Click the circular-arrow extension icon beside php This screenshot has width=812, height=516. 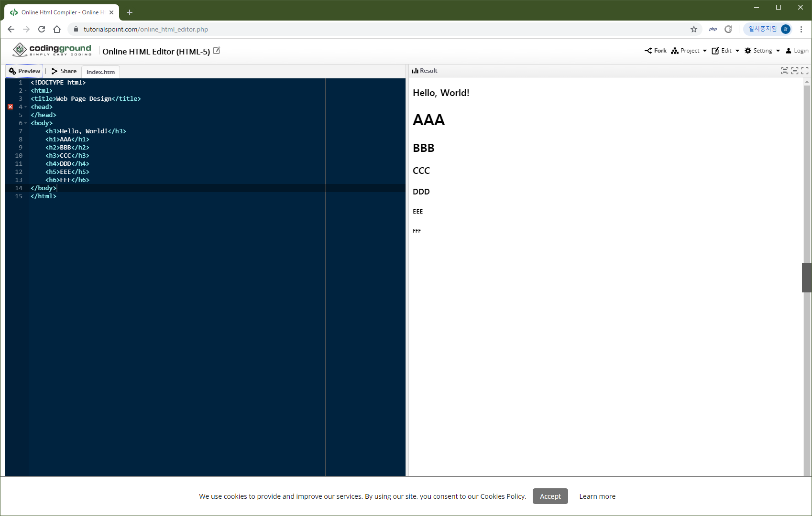pyautogui.click(x=728, y=29)
